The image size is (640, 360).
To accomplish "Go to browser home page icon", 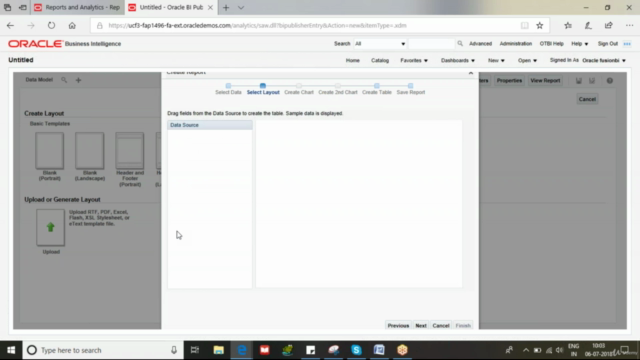I will (72, 25).
